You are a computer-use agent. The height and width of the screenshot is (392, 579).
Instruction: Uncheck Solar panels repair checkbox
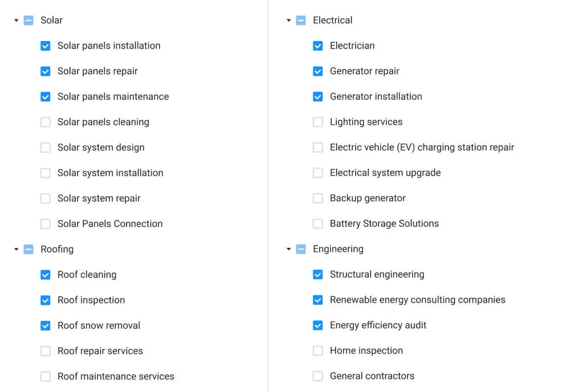46,71
